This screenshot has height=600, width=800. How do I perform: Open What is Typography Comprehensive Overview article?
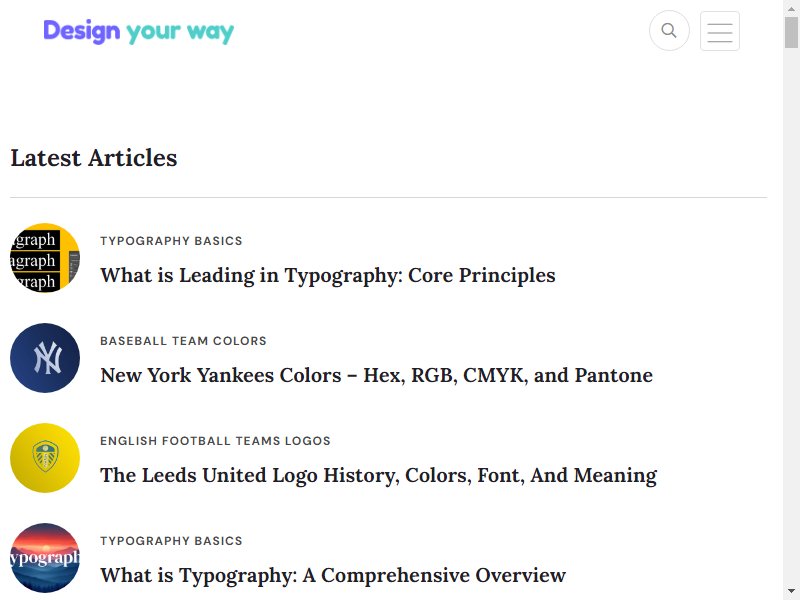[333, 576]
